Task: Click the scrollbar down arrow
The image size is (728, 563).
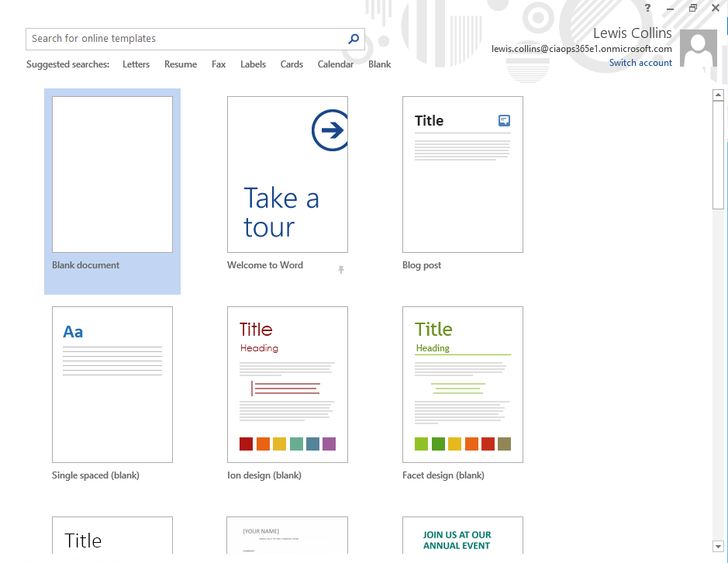Action: click(x=718, y=547)
